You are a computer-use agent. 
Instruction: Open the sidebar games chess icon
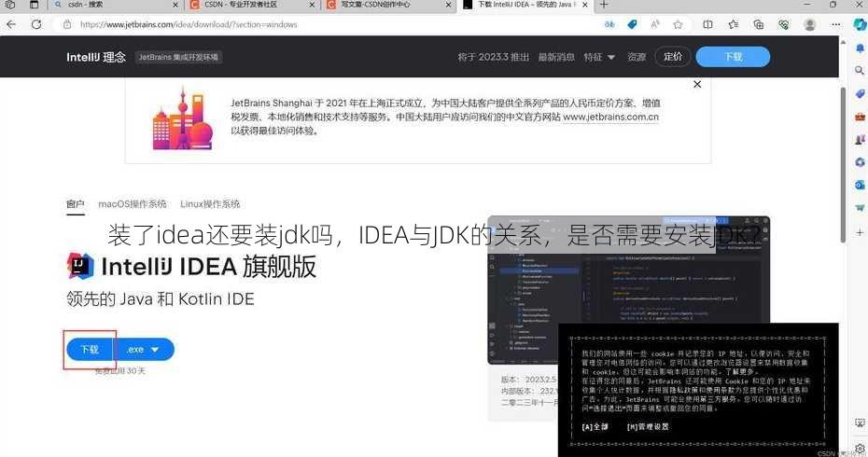[x=860, y=139]
